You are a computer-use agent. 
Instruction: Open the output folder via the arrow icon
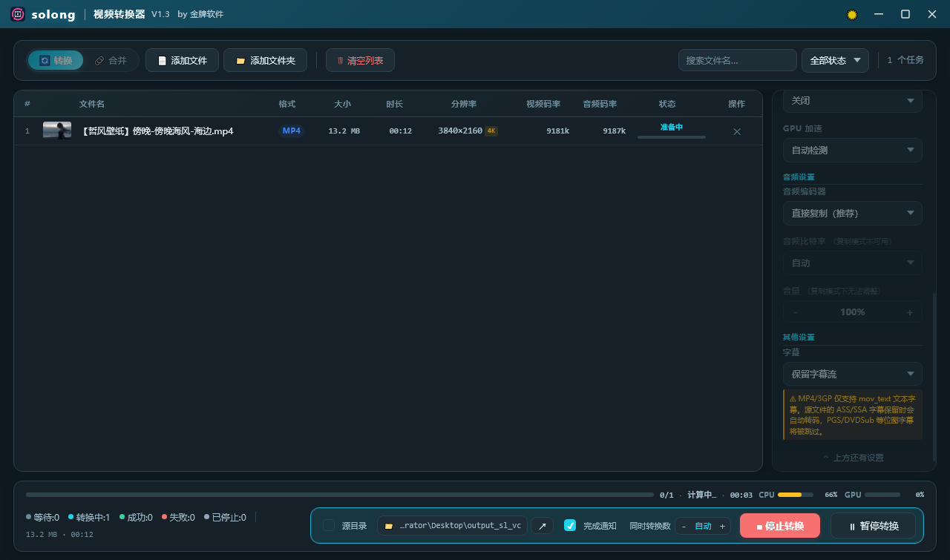542,525
